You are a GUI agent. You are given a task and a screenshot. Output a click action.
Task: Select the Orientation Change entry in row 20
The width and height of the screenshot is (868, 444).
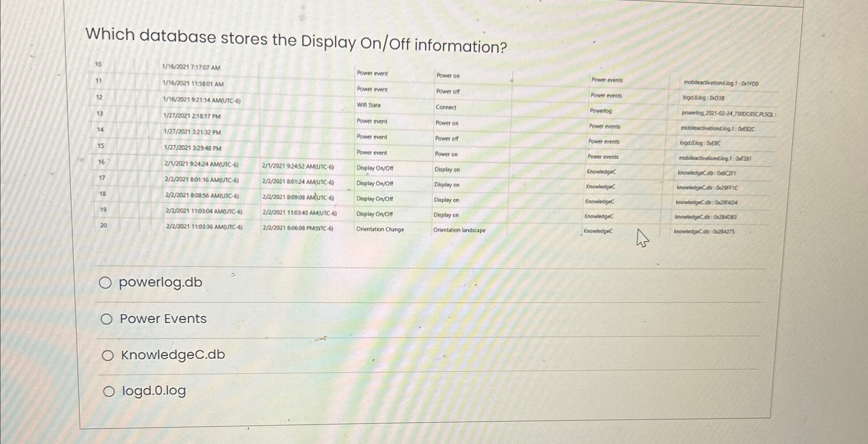(380, 230)
